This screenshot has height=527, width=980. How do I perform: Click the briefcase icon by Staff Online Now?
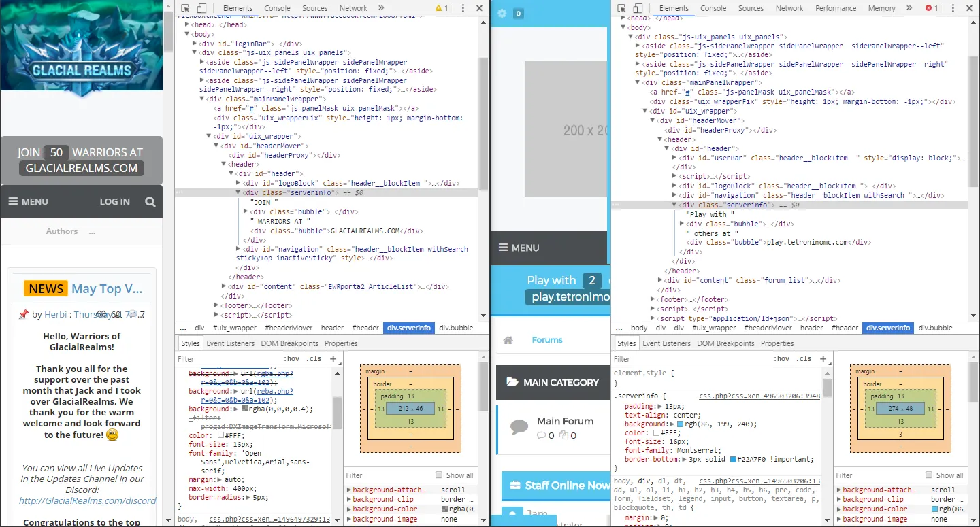click(x=514, y=486)
